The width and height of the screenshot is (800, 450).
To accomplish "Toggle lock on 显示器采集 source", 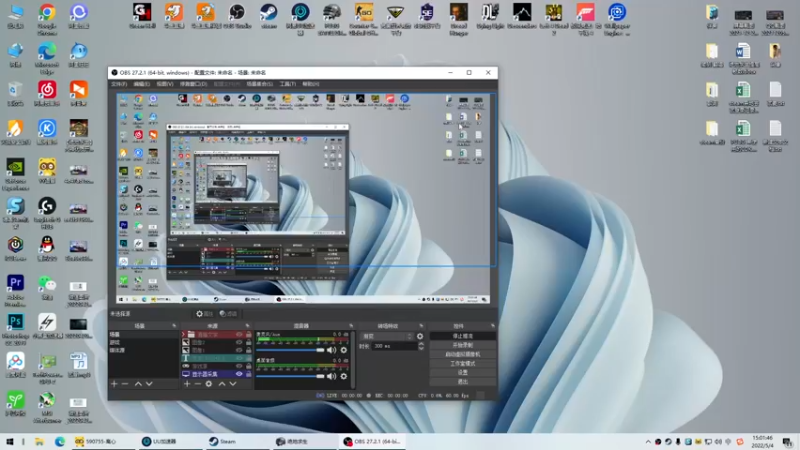I will click(x=248, y=374).
